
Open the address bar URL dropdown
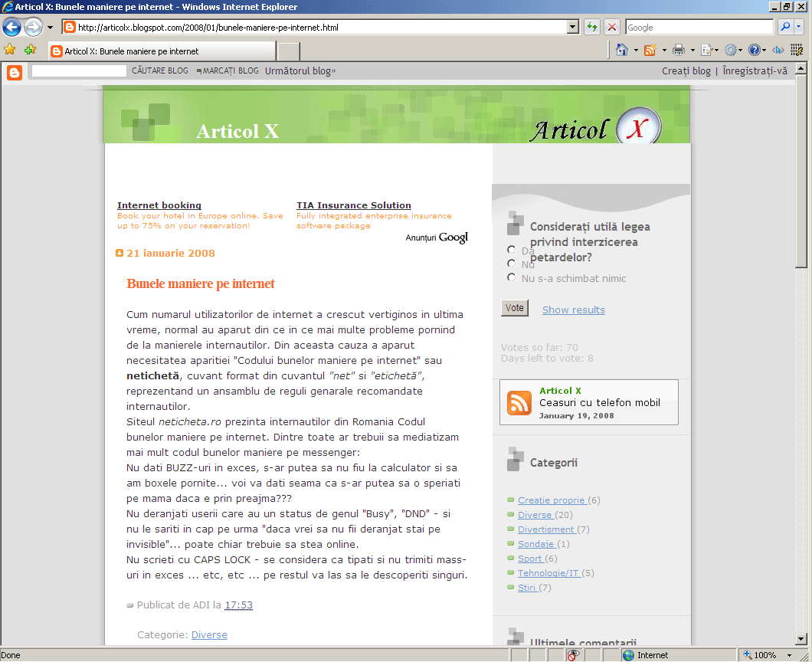(573, 28)
